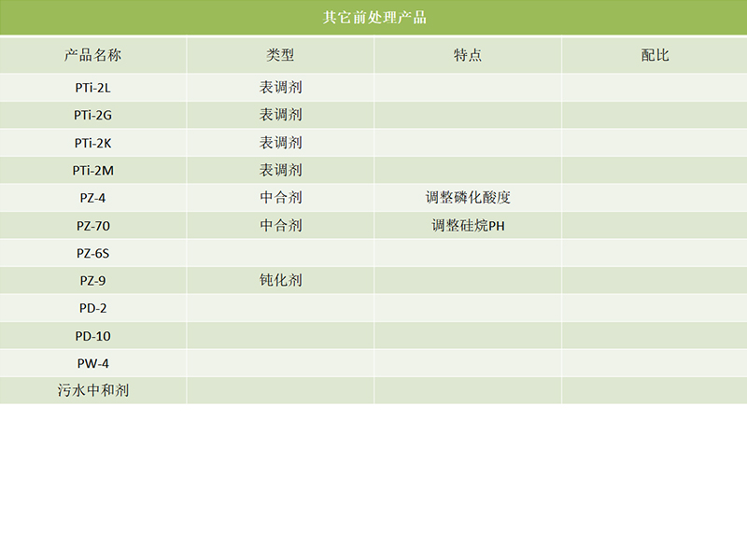
Task: Click the PTi-2M product name cell
Action: point(92,170)
